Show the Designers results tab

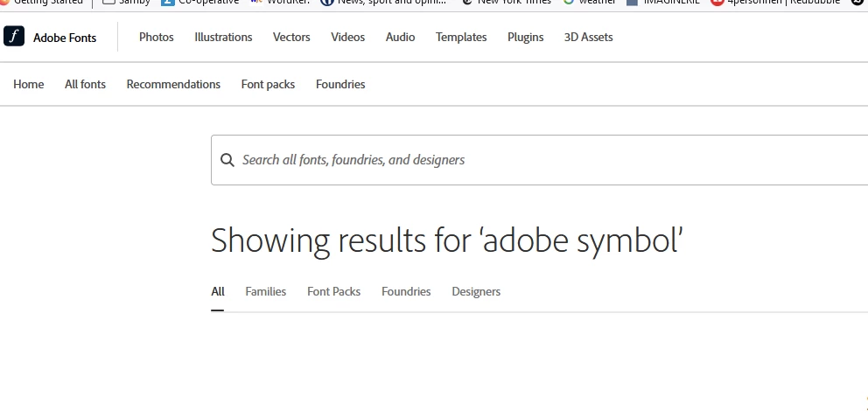[476, 291]
